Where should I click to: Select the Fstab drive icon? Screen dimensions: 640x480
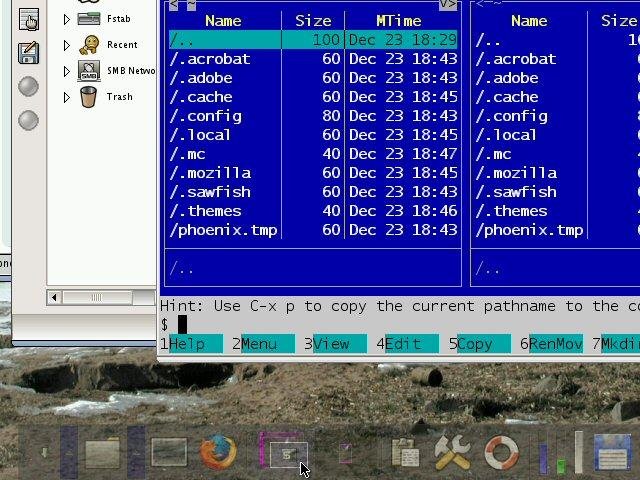pos(89,18)
